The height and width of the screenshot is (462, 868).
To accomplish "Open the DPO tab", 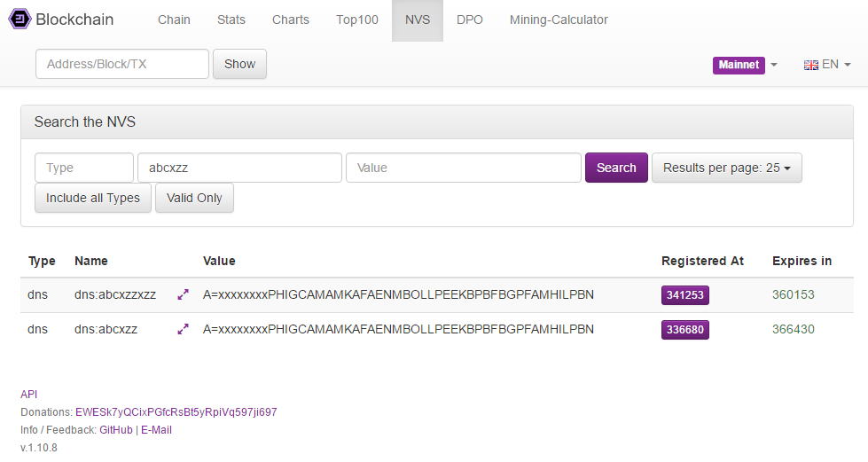I will point(469,20).
